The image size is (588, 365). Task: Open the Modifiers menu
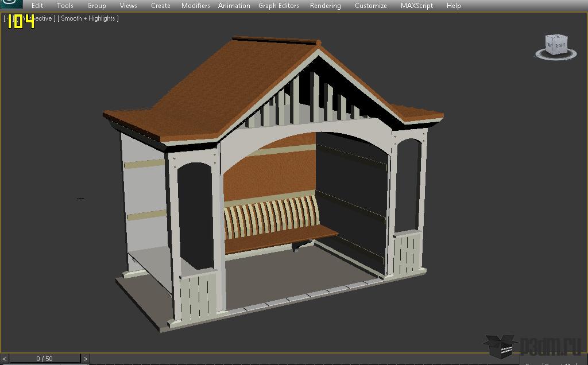click(x=195, y=6)
